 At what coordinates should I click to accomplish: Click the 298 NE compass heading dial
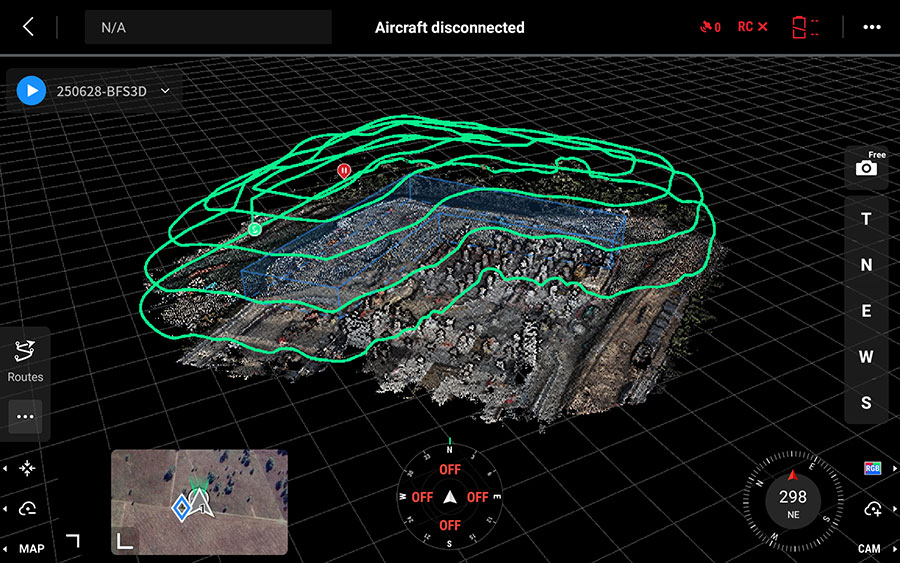(793, 502)
